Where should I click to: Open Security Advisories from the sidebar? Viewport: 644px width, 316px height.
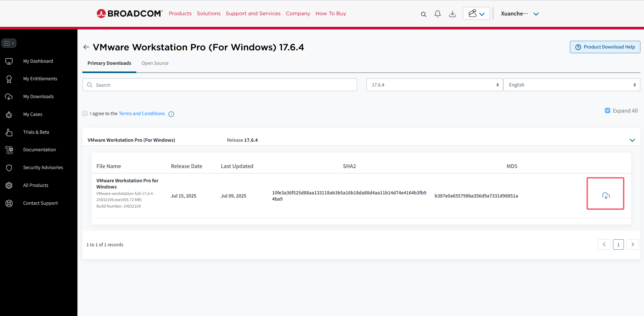click(43, 167)
